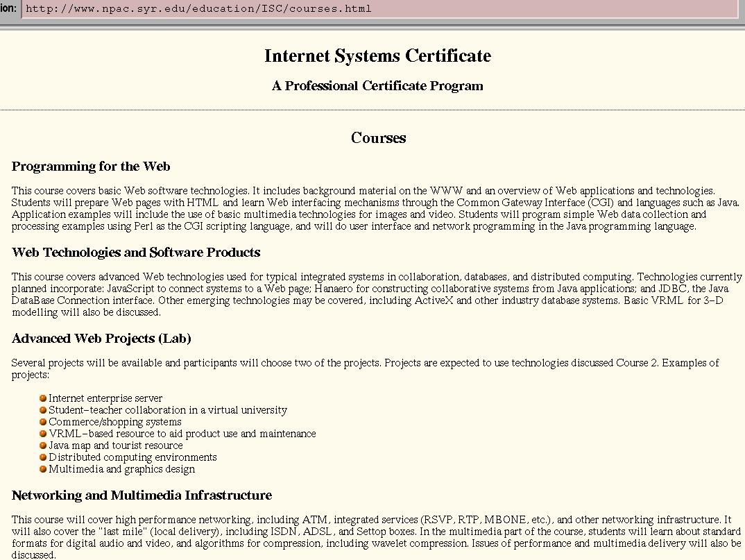Click the orange bullet beside "Java map"

43,446
